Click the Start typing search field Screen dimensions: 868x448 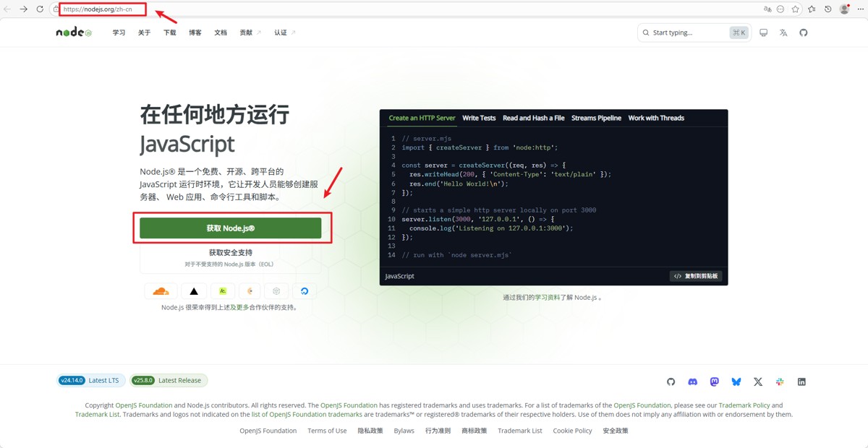point(694,33)
